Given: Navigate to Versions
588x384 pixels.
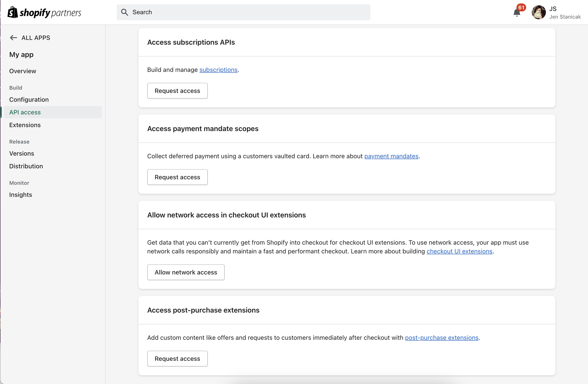Looking at the screenshot, I should [22, 153].
